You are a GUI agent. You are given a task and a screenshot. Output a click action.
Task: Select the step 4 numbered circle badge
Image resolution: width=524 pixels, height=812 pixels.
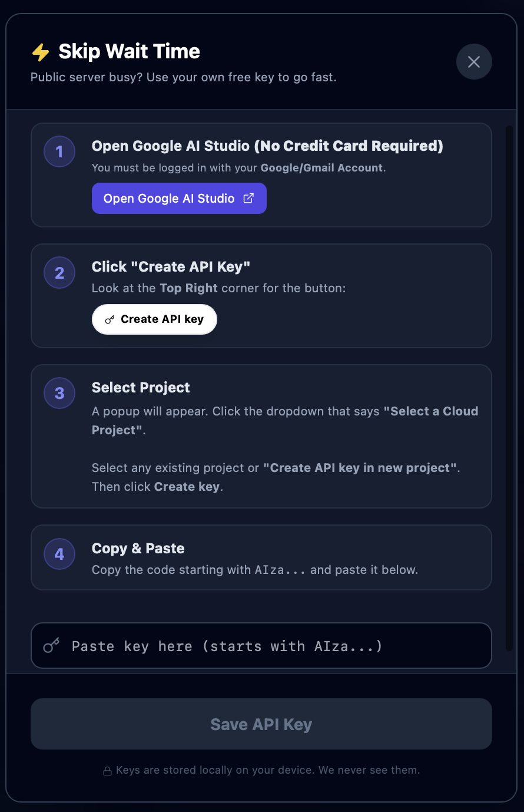click(x=59, y=554)
